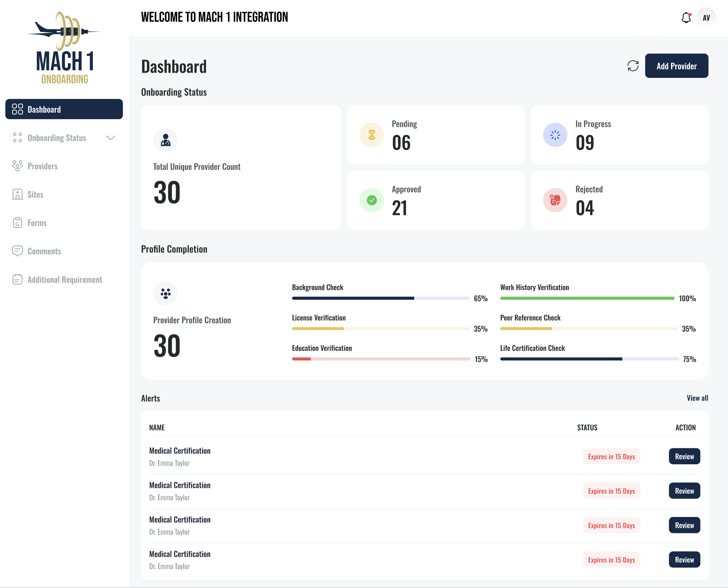Click the refresh icon near Add Provider
The width and height of the screenshot is (728, 588).
point(633,66)
